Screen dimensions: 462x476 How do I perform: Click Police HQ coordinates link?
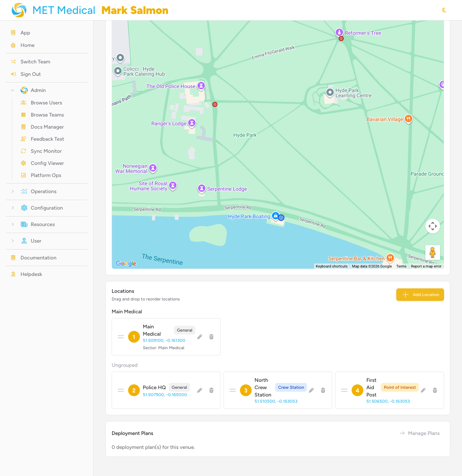coord(165,395)
